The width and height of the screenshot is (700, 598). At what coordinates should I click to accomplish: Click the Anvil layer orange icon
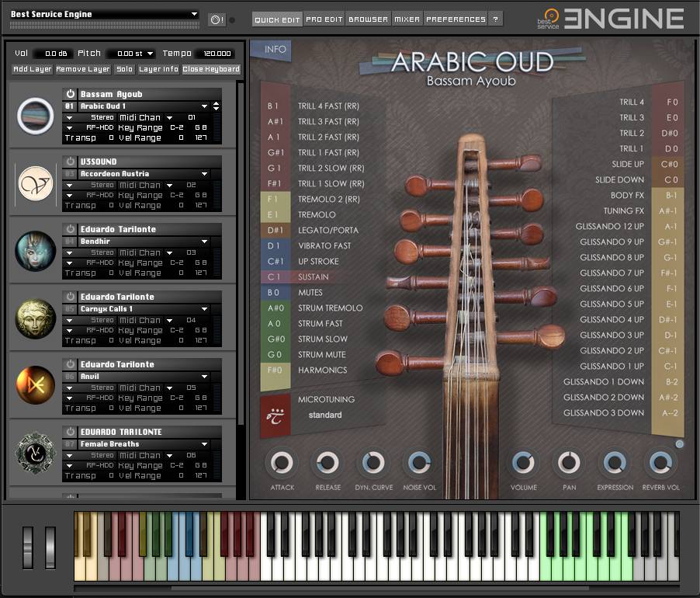(x=36, y=385)
